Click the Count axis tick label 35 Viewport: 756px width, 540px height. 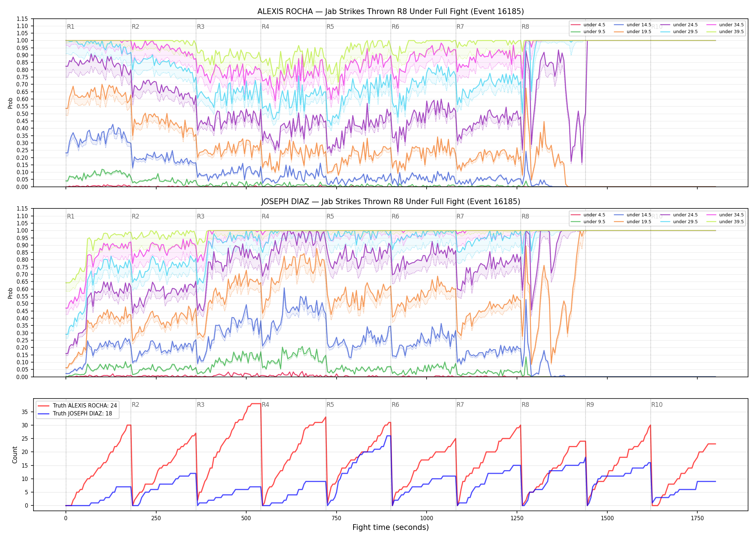tap(25, 412)
